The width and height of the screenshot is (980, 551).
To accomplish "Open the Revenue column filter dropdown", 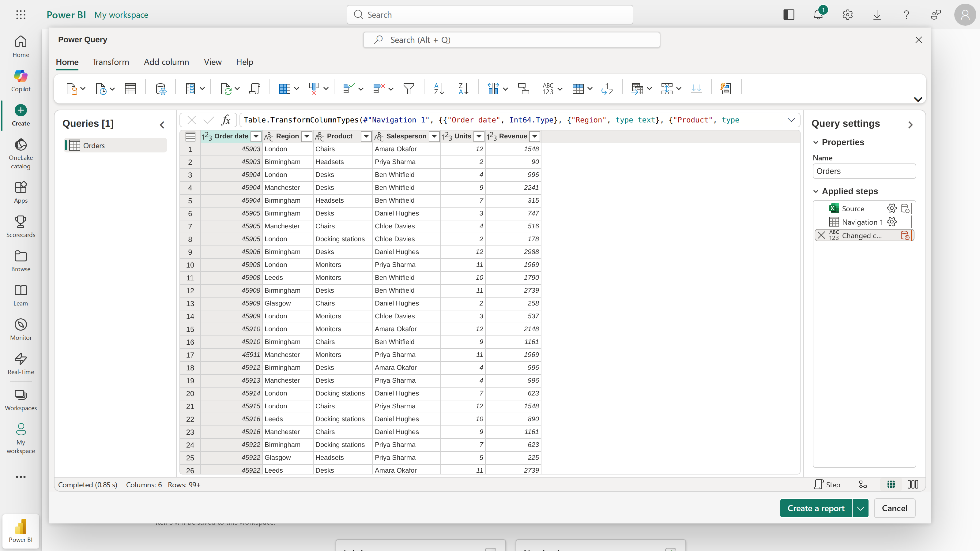I will [535, 137].
